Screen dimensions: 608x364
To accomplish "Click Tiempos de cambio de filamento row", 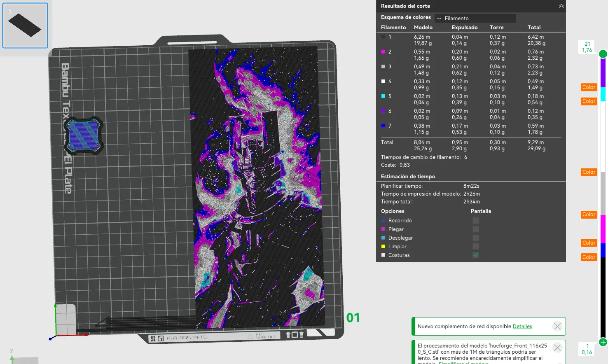I will pos(424,157).
